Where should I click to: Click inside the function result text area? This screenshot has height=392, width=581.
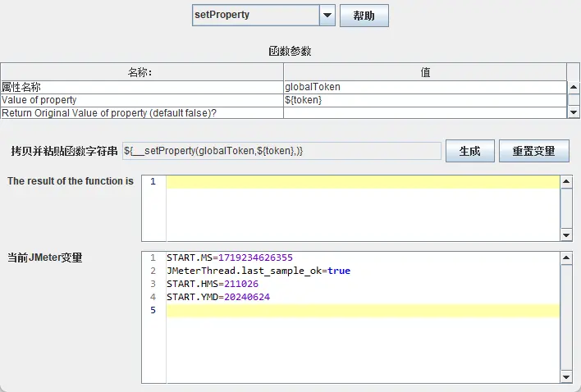(361, 210)
